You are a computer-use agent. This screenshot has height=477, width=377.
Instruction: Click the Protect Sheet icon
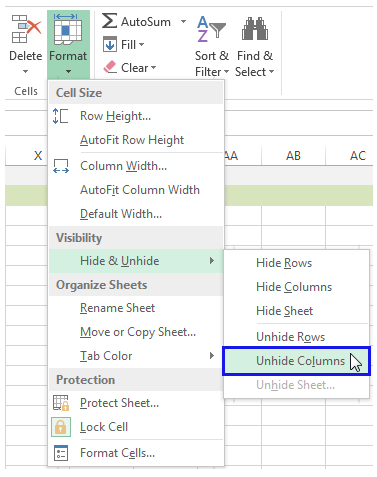point(61,403)
